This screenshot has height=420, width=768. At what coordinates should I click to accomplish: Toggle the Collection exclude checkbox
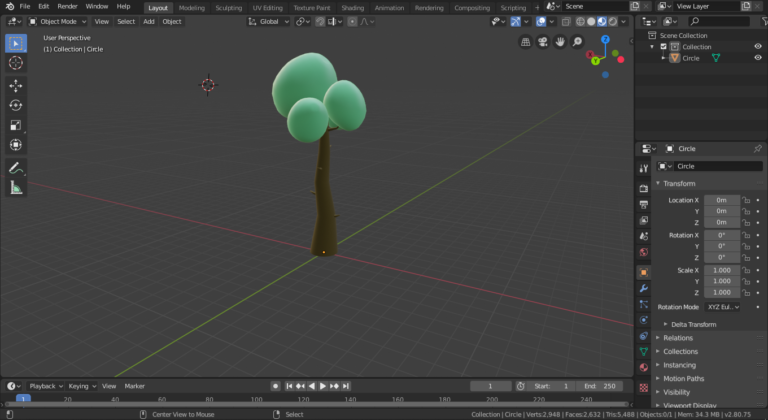[x=662, y=47]
